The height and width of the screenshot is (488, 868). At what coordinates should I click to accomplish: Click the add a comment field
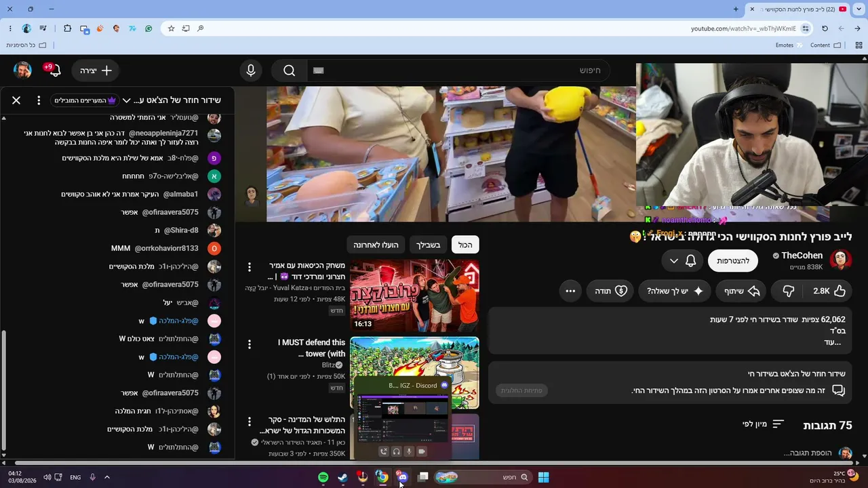(807, 453)
